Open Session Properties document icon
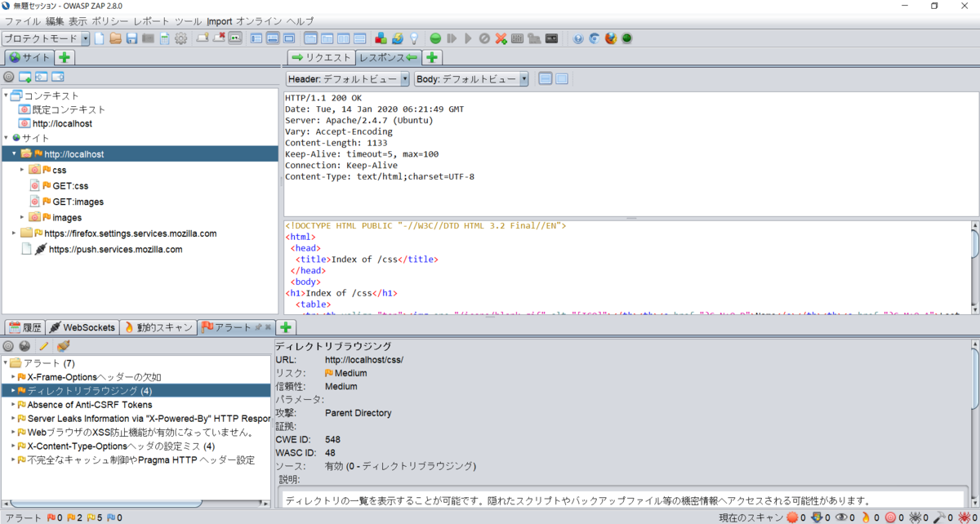This screenshot has width=980, height=524. [164, 38]
